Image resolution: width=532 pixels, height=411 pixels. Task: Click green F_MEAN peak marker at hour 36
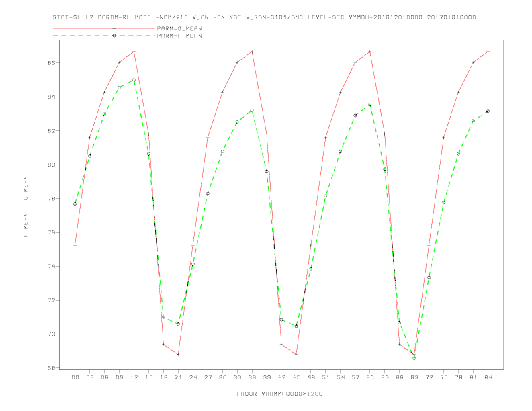point(252,111)
